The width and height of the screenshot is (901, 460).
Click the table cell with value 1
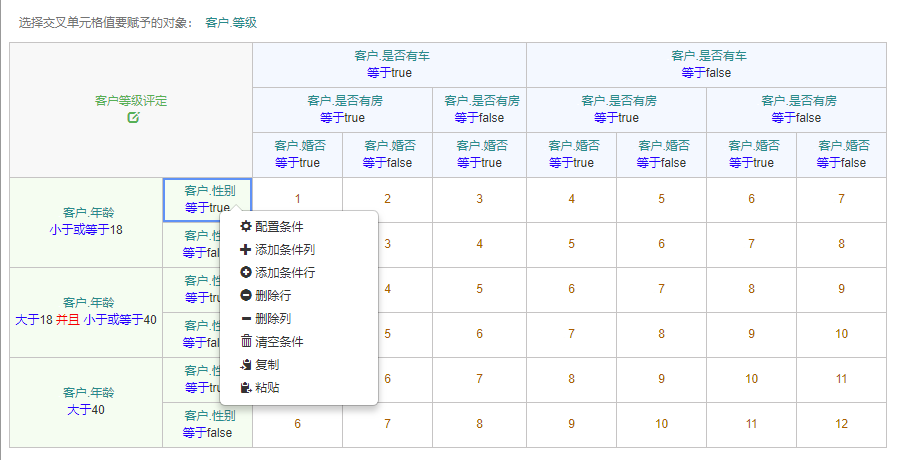click(297, 199)
